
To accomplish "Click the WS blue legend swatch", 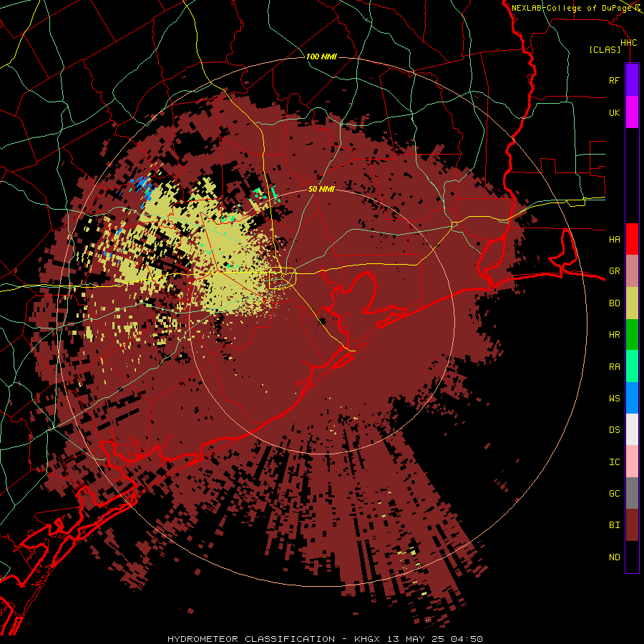I will point(632,398).
